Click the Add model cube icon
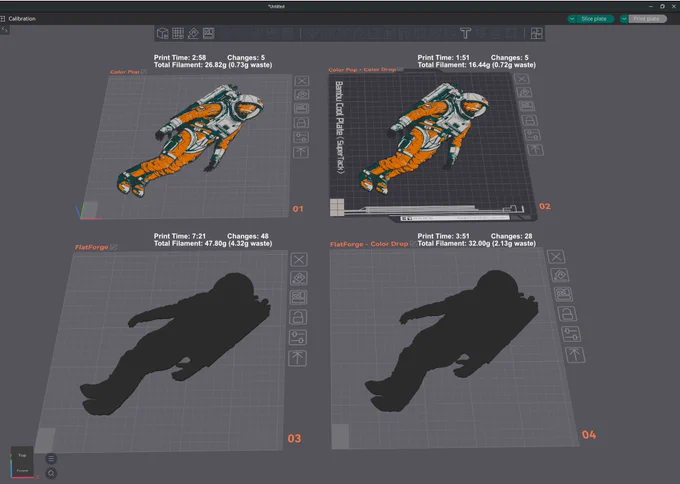The height and width of the screenshot is (484, 680). point(163,33)
